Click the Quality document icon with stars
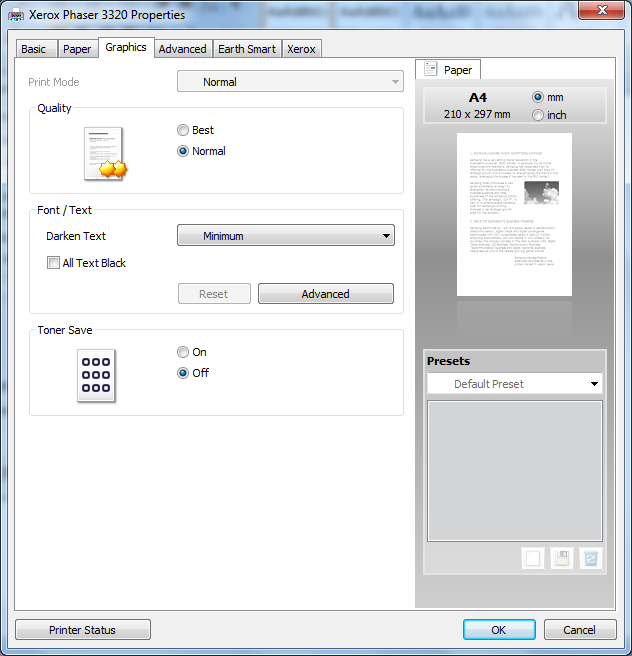The height and width of the screenshot is (656, 632). [x=105, y=154]
